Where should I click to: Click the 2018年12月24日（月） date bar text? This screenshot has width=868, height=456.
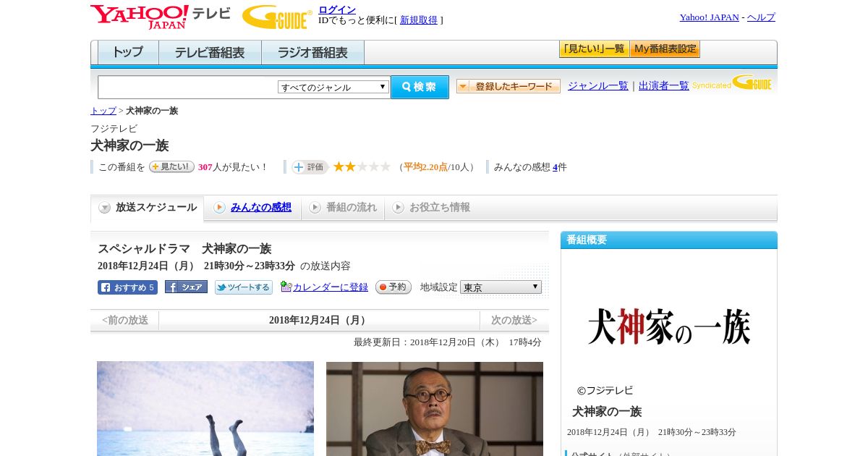320,320
